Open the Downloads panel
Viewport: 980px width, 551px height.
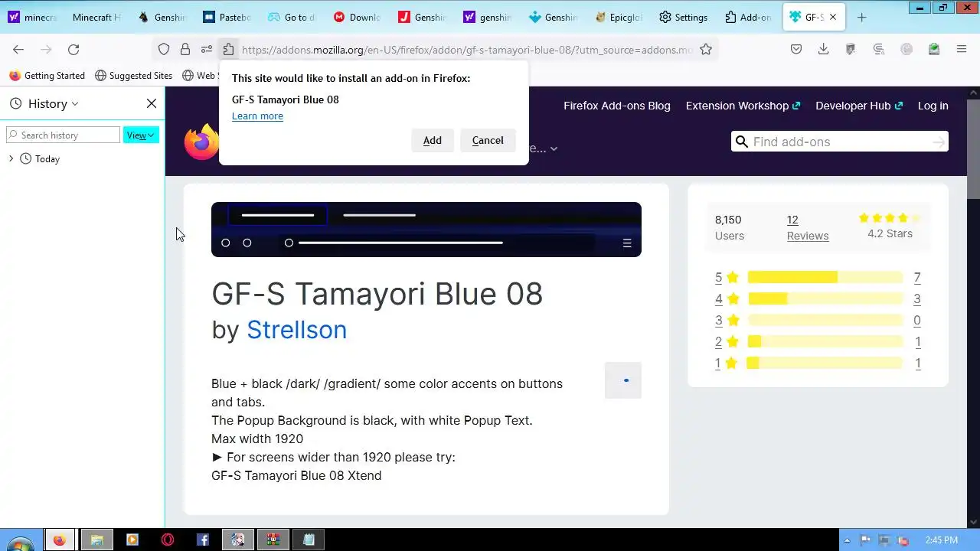click(x=824, y=49)
